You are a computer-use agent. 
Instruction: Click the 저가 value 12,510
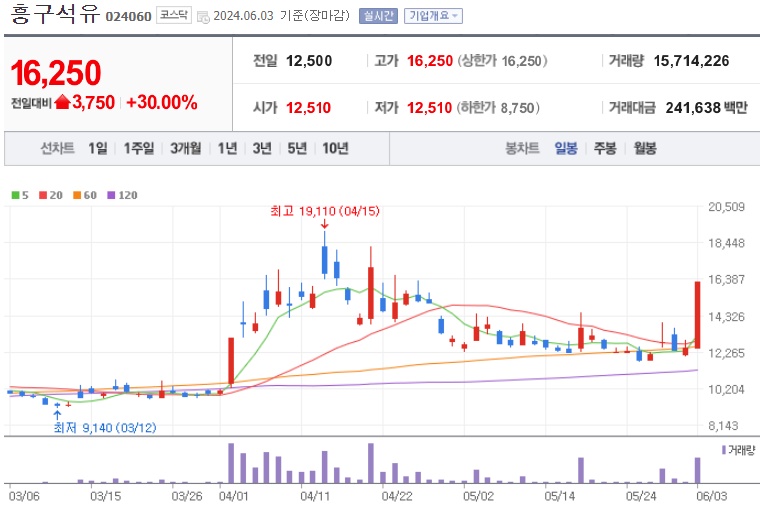pyautogui.click(x=429, y=107)
